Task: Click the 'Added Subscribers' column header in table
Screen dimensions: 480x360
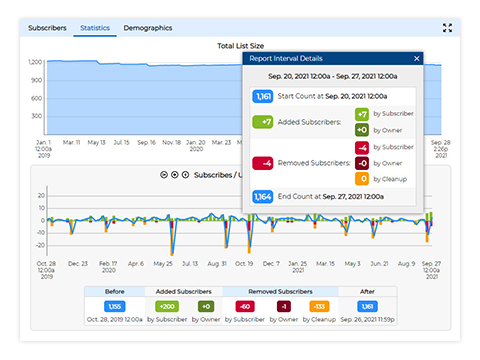Action: 184,292
